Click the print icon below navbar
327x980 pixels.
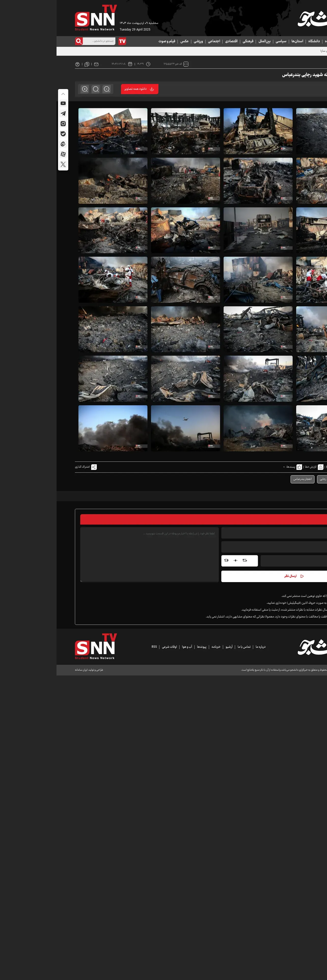coord(77,64)
